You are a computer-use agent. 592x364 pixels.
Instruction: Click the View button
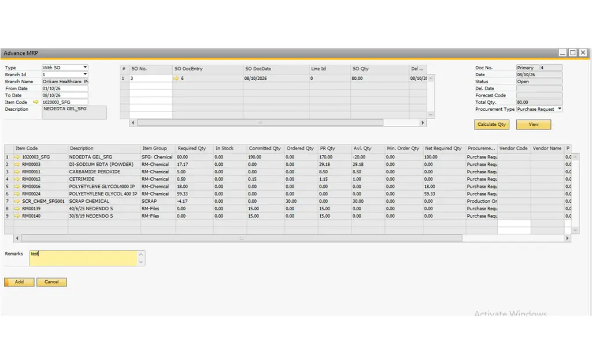click(534, 124)
